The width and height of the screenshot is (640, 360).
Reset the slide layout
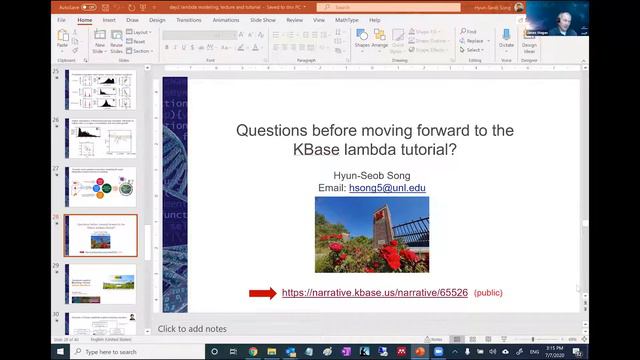pos(136,41)
